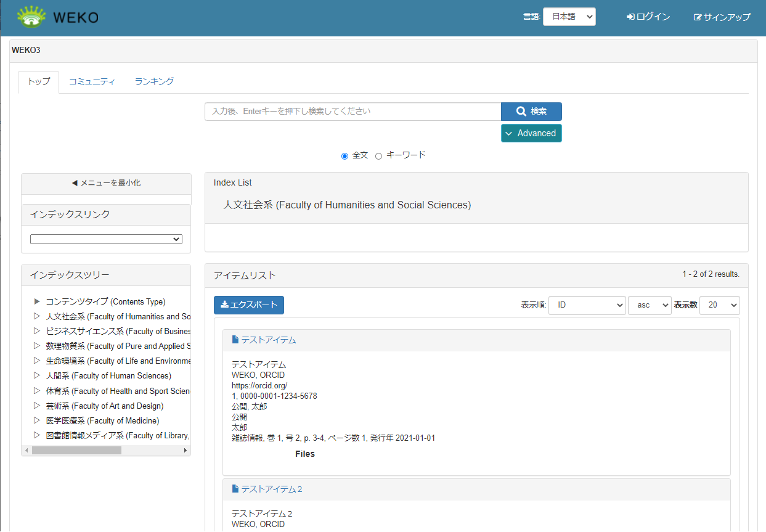This screenshot has width=766, height=532.
Task: Switch to the ランキング tab
Action: click(x=154, y=81)
